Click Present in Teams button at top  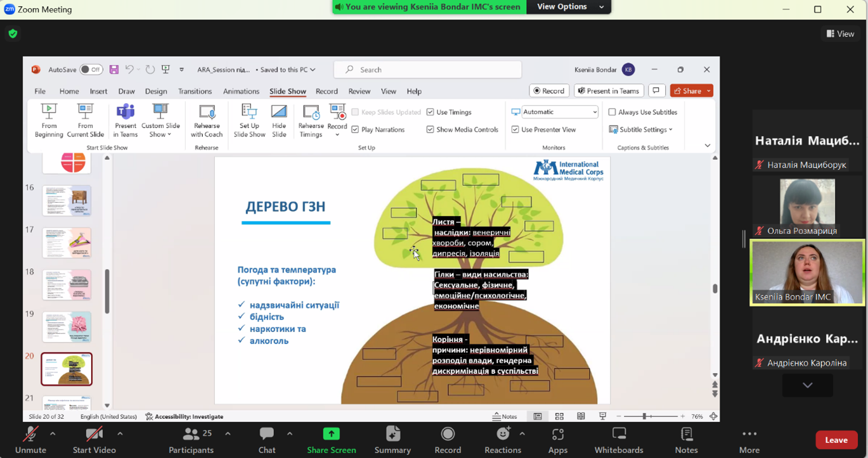[x=609, y=91]
